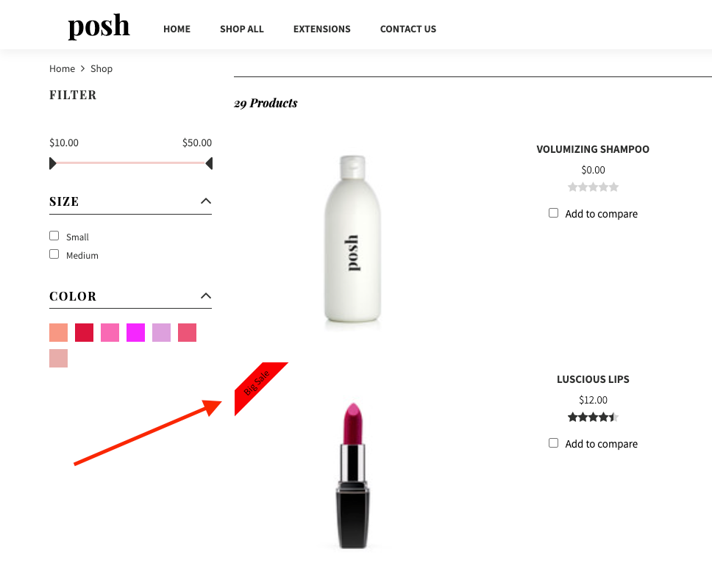Click the Big Sale ribbon badge

[259, 386]
